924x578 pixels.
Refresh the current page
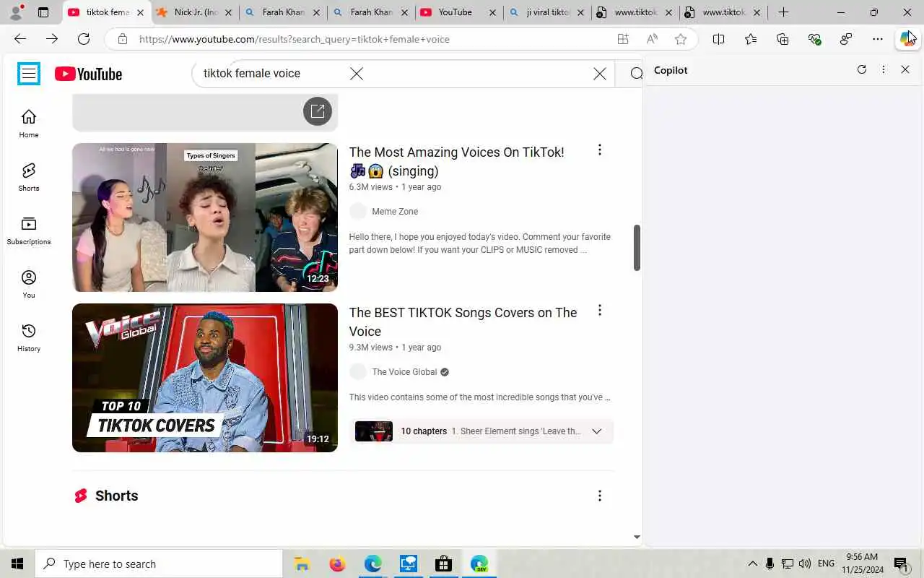click(84, 39)
